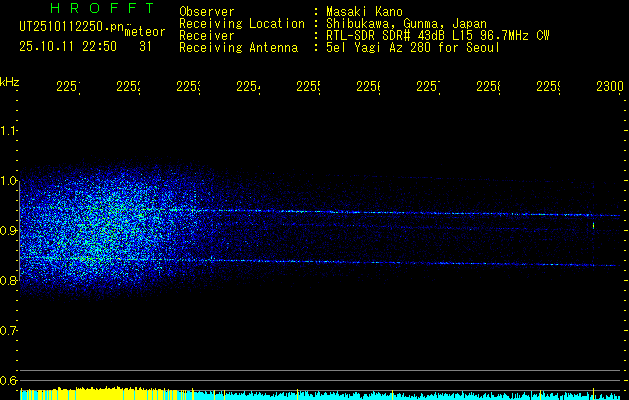Click the 2257 time axis label

click(x=428, y=86)
